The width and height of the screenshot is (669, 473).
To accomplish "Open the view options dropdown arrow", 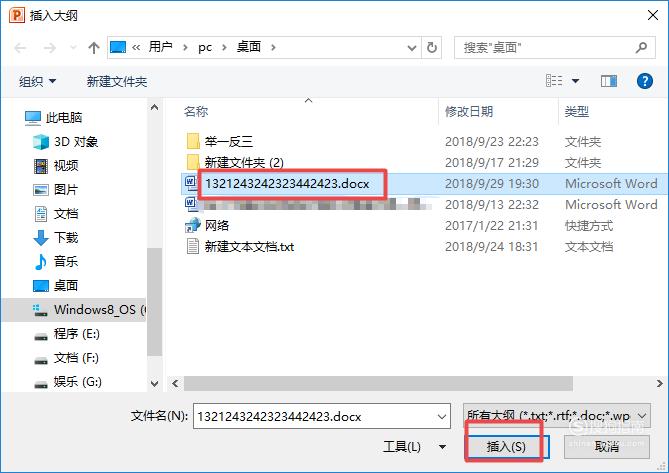I will [575, 81].
